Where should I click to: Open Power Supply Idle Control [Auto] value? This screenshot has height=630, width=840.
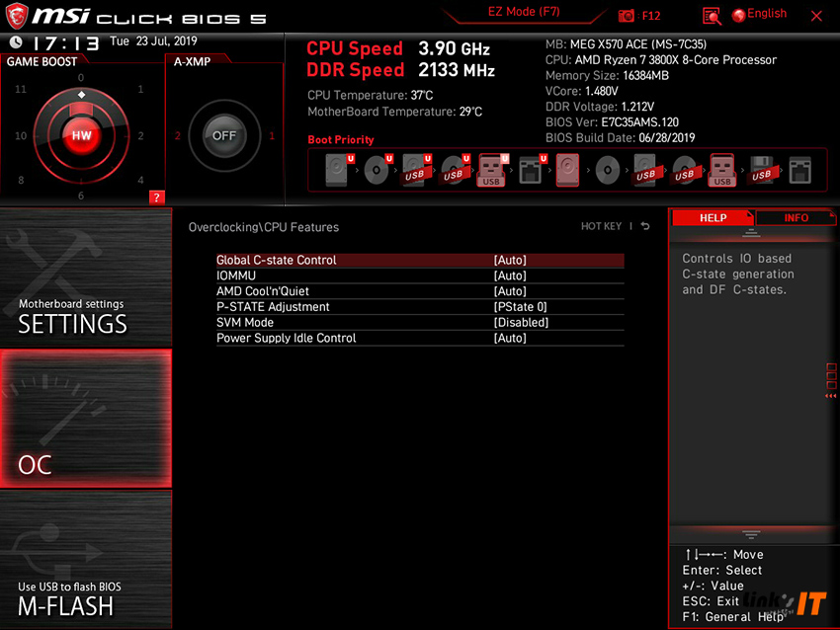[x=510, y=338]
